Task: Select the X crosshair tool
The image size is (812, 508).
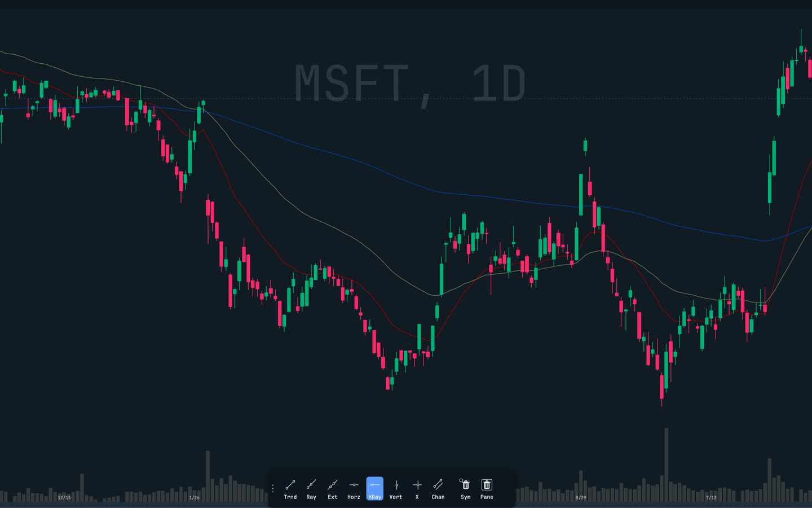Action: [x=417, y=489]
